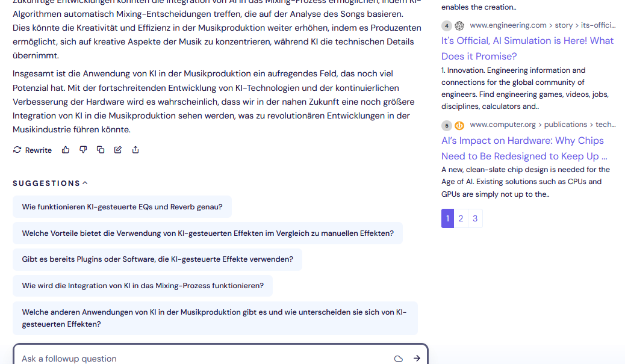The height and width of the screenshot is (364, 625).
Task: Select suggestion about Plugins oder Software
Action: 157,259
